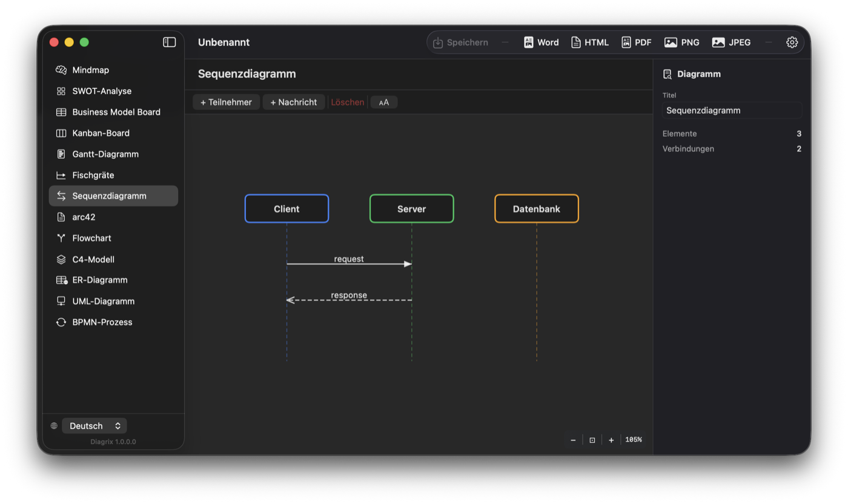Screen dimensions: 848x504
Task: Select the Sequenzdiagramm sidebar item
Action: pyautogui.click(x=113, y=196)
